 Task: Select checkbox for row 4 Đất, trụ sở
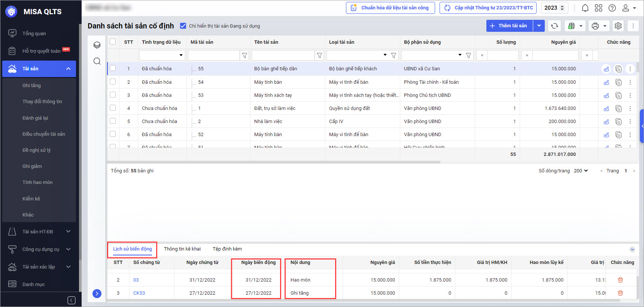pos(113,108)
